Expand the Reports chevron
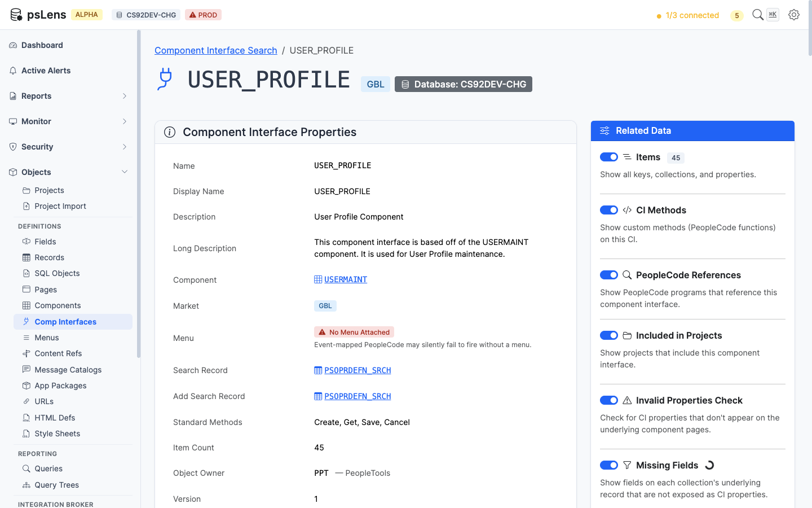Viewport: 812px width, 508px height. [x=125, y=96]
